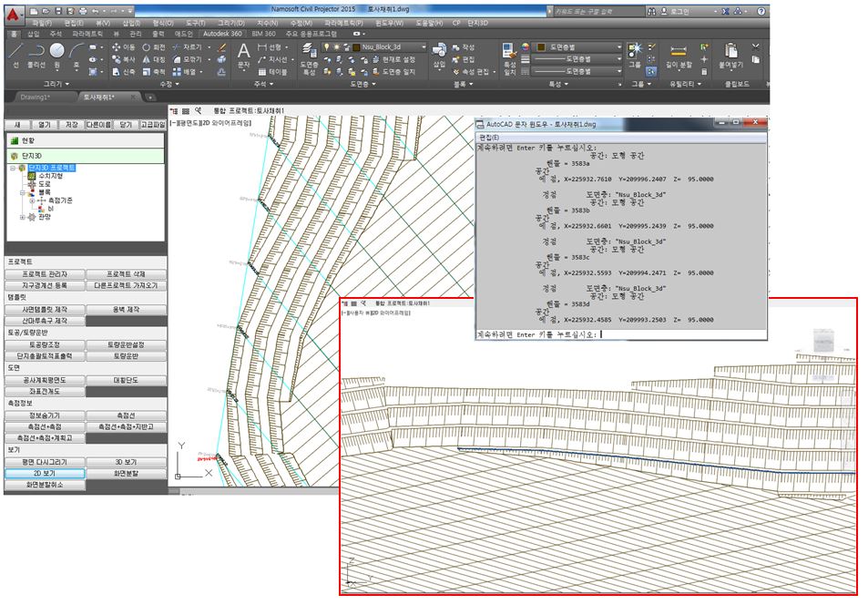868x605 pixels.
Task: Click the 모깎기 (Fillet) tool
Action: click(187, 59)
